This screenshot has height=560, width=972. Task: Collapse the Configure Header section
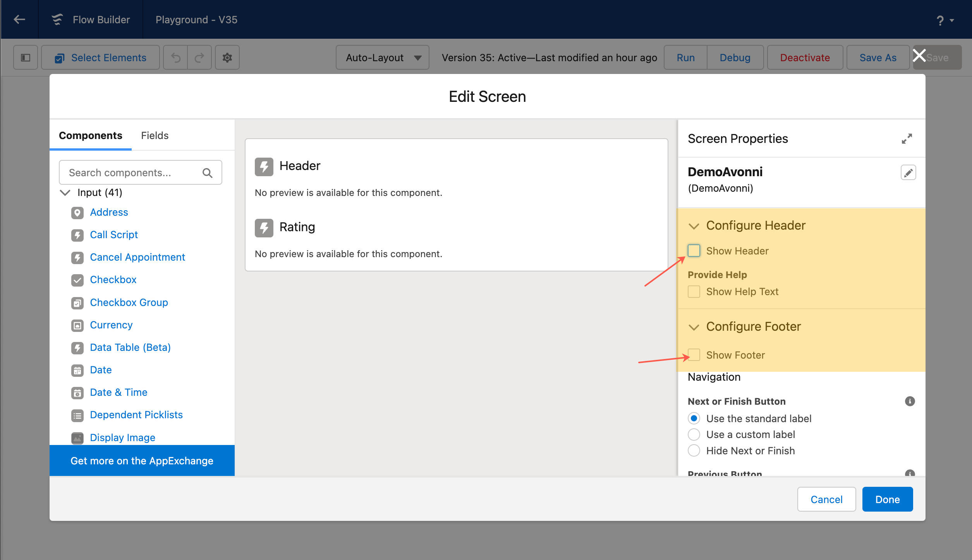coord(694,226)
